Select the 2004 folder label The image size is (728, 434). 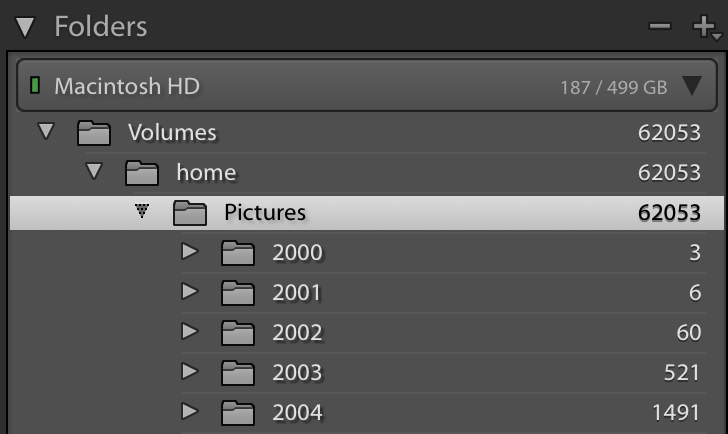click(297, 412)
